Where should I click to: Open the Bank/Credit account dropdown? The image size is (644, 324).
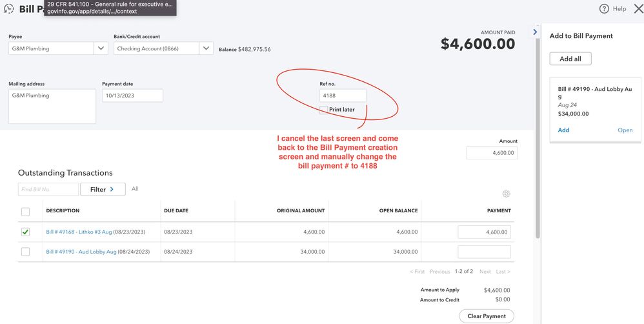206,48
